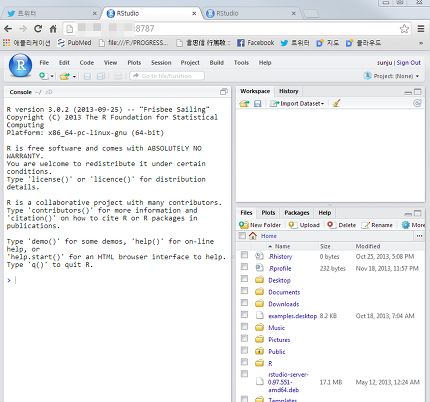Click the Save All documents icon
The width and height of the screenshot is (430, 402).
[x=101, y=76]
